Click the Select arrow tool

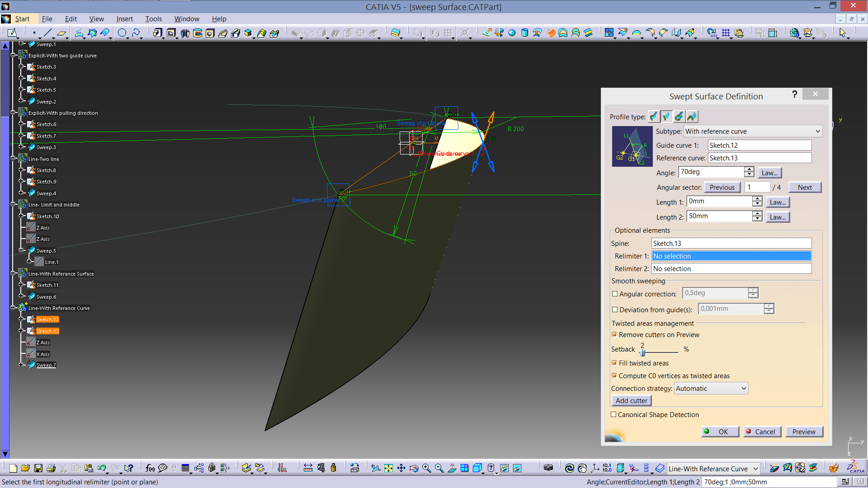tap(843, 33)
